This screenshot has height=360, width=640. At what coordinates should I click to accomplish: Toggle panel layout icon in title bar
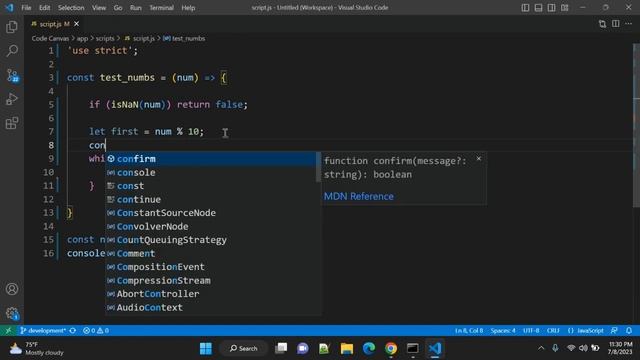tap(538, 8)
